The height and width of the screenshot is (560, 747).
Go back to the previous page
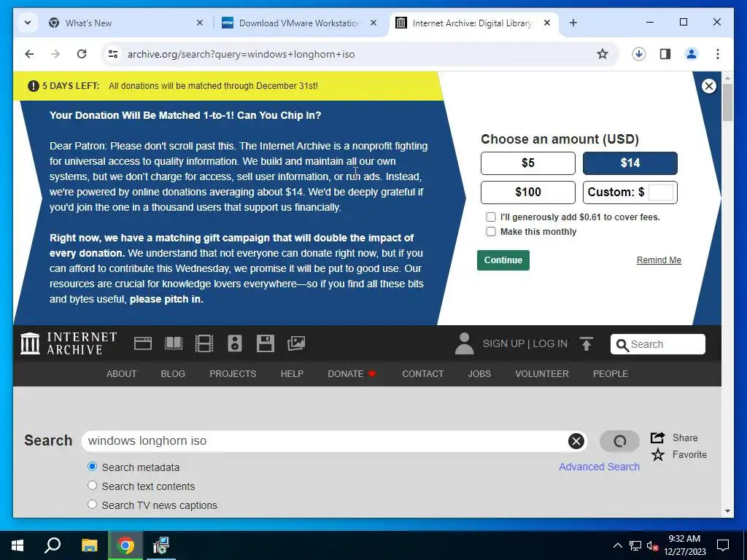29,54
